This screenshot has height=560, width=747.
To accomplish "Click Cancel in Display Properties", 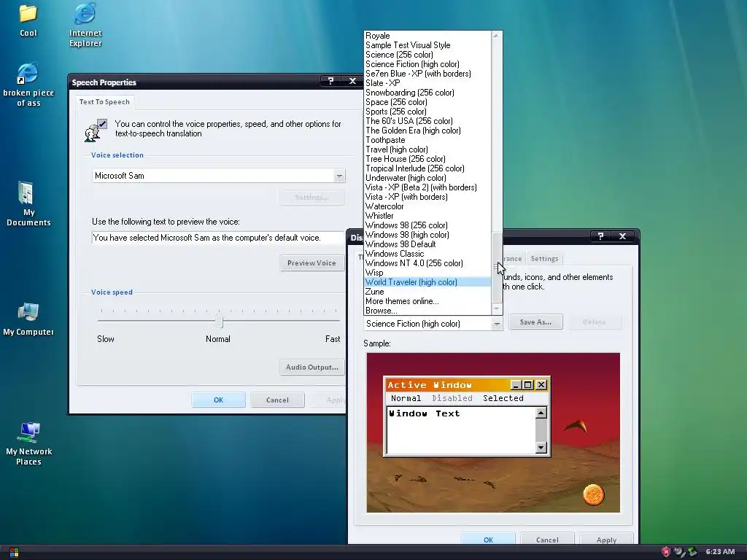I will [x=547, y=540].
